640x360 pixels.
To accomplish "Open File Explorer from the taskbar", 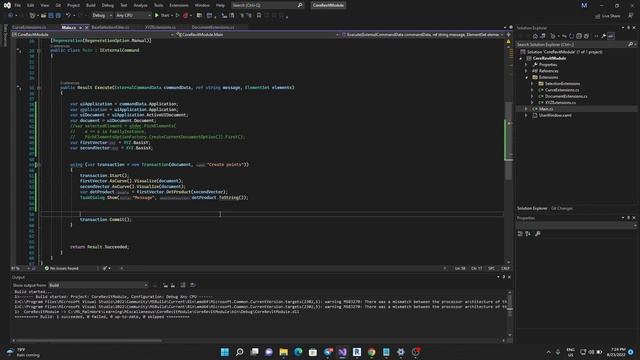I will pyautogui.click(x=283, y=352).
